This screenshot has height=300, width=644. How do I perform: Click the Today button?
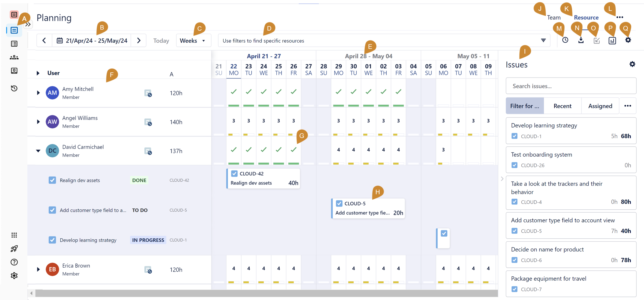click(x=161, y=40)
